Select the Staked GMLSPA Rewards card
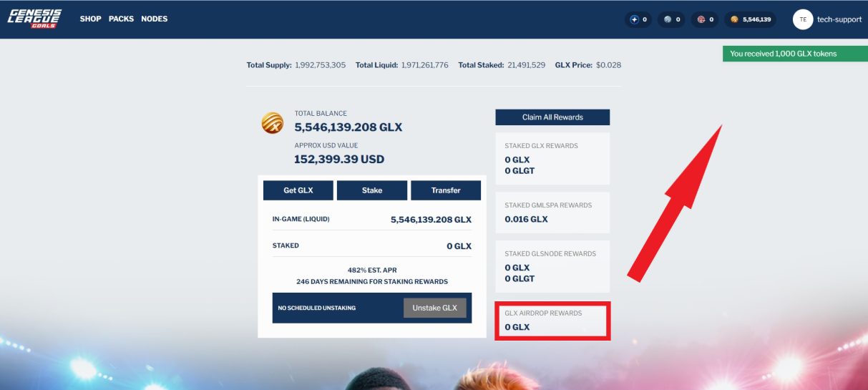 [x=552, y=213]
